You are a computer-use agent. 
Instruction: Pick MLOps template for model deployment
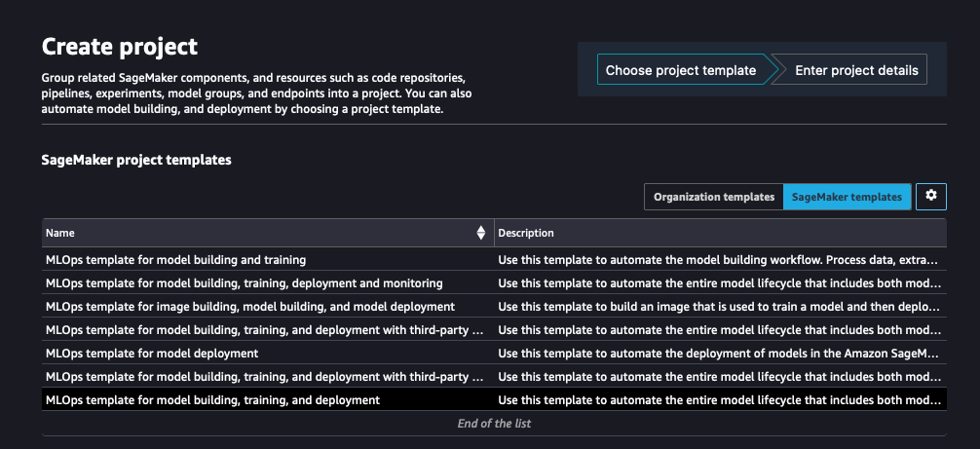tap(152, 354)
